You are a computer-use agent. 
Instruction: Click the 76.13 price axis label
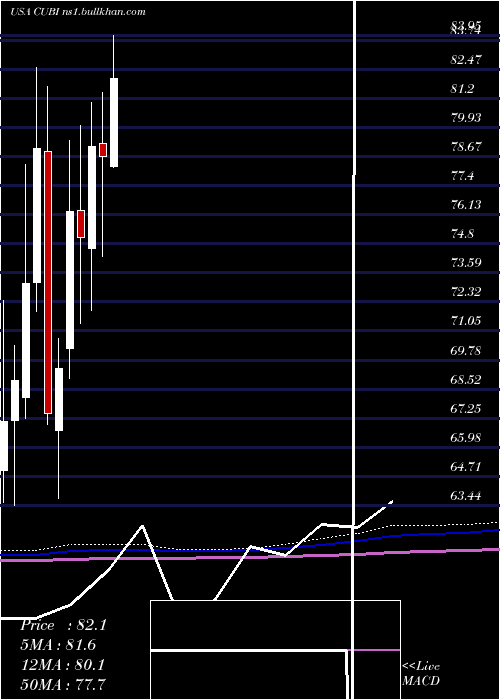466,205
